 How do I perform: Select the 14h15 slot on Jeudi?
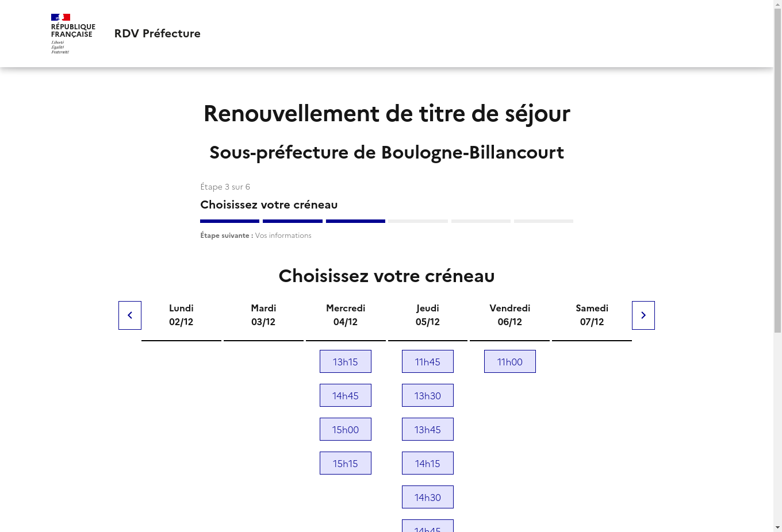[x=428, y=463]
